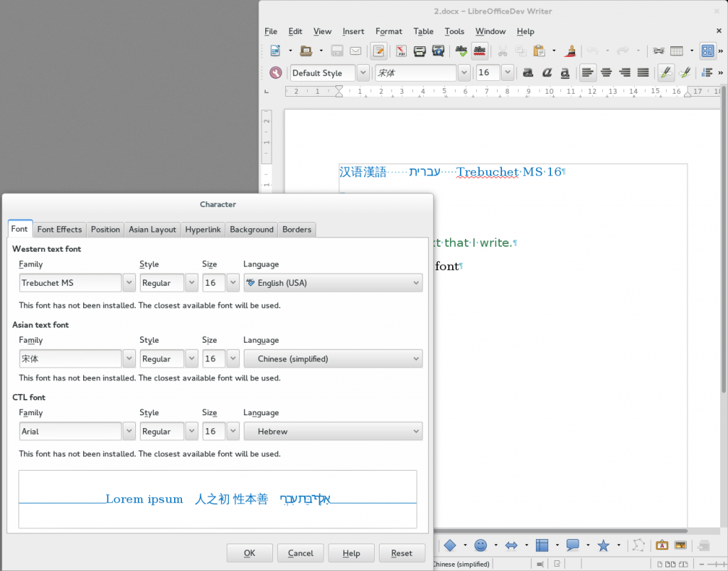This screenshot has width=728, height=571.
Task: Open Asian Language dropdown showing Chinese (simplified)
Action: coord(333,358)
